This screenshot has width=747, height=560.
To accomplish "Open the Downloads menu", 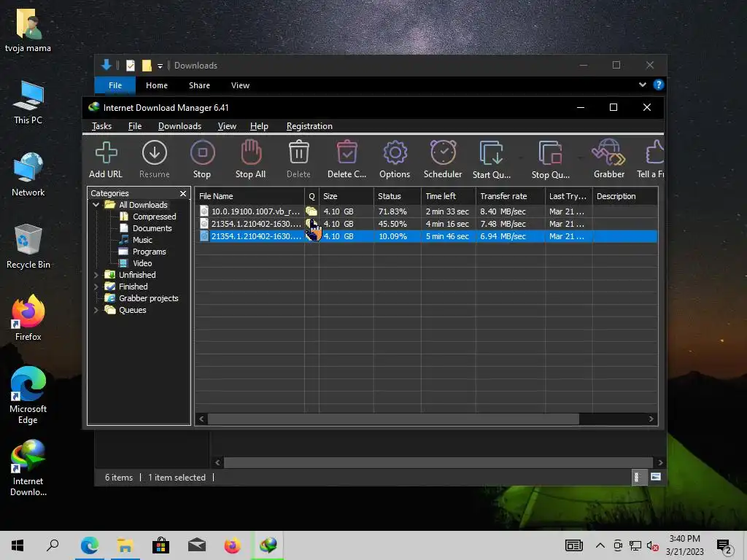I will 179,126.
